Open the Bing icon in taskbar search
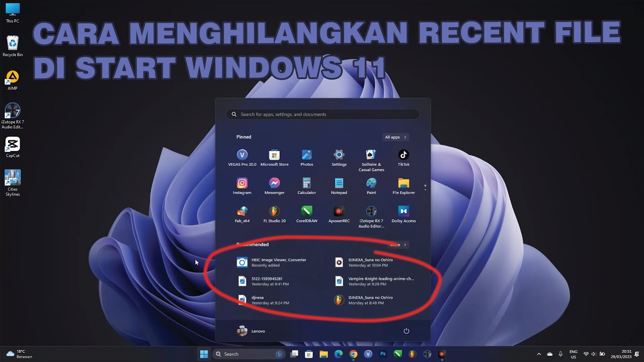Image resolution: width=644 pixels, height=362 pixels. click(279, 354)
